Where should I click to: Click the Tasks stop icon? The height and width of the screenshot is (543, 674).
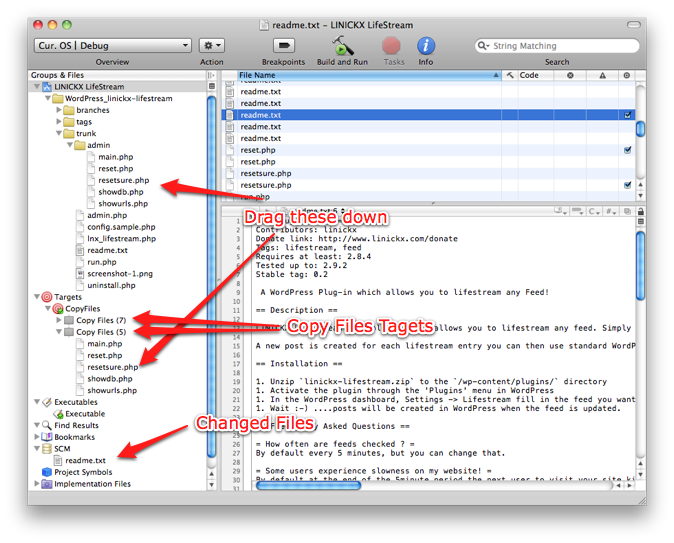pyautogui.click(x=391, y=46)
